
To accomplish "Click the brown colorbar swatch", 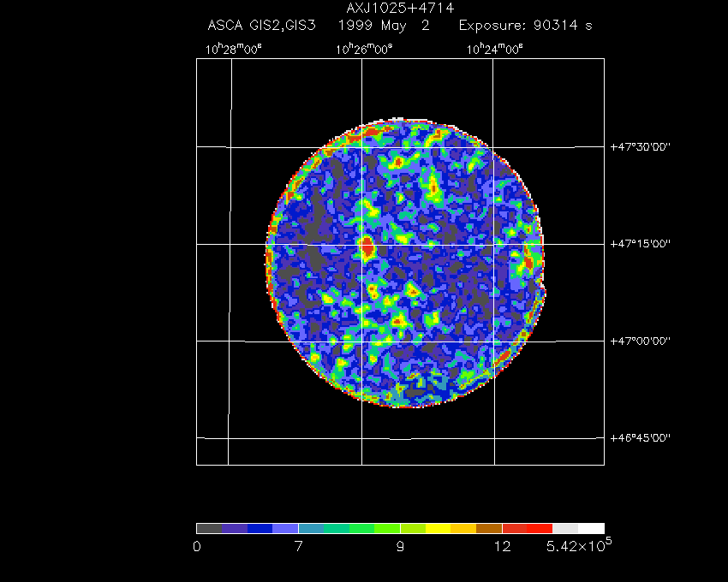I will click(489, 529).
